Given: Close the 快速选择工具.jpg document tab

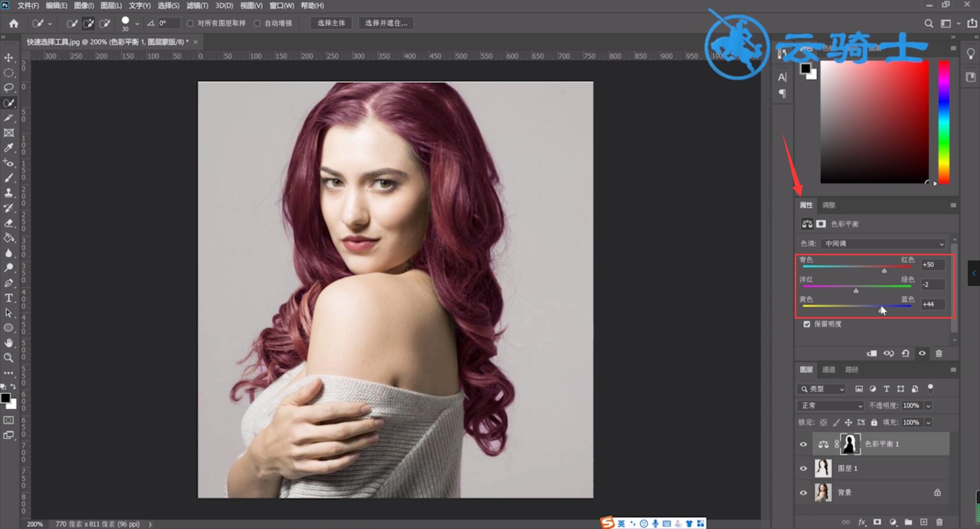Looking at the screenshot, I should click(x=195, y=42).
